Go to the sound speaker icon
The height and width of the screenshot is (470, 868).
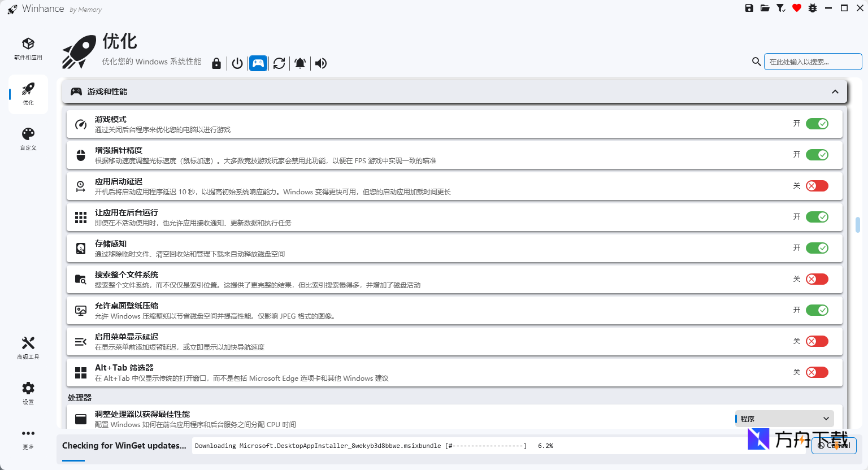[321, 63]
